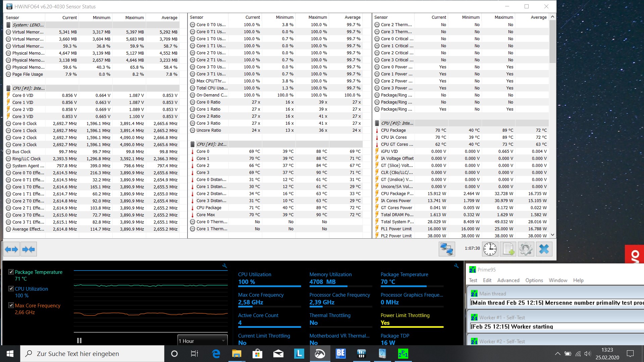Click the wrench icon above the graph
This screenshot has height=362, width=644.
coord(225,266)
